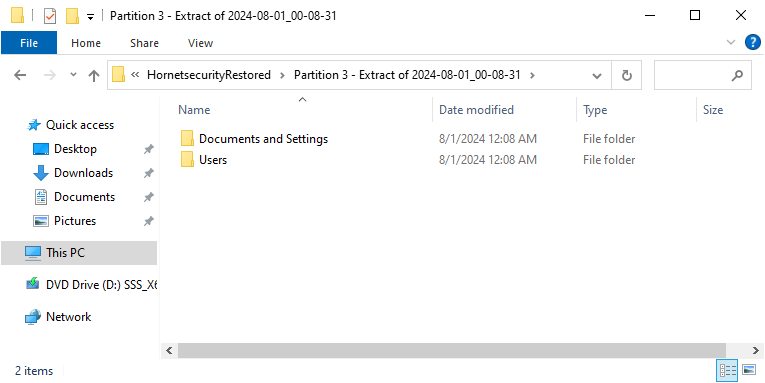Switch to Large icons view layout
Viewport: 765px width, 383px height.
749,370
